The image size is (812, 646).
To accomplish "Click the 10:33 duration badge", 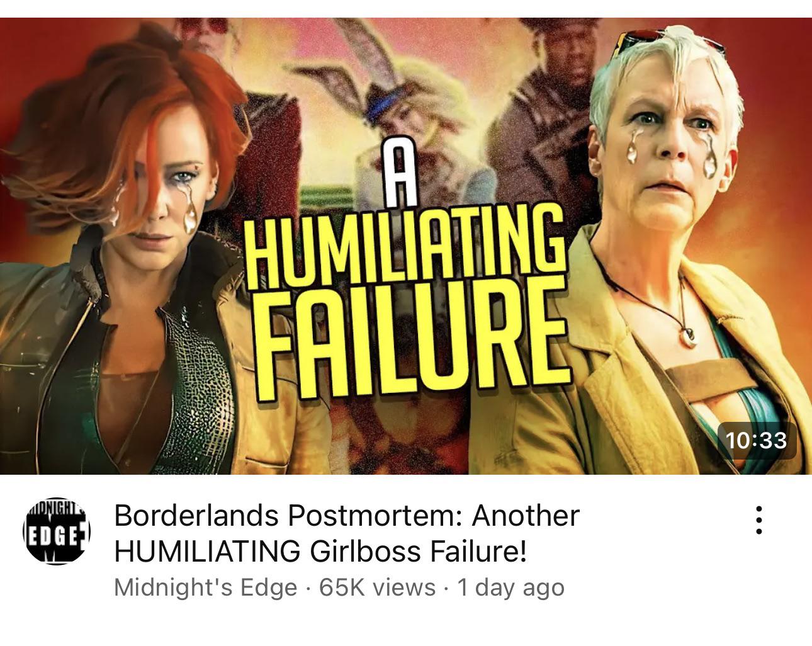I will tap(756, 439).
